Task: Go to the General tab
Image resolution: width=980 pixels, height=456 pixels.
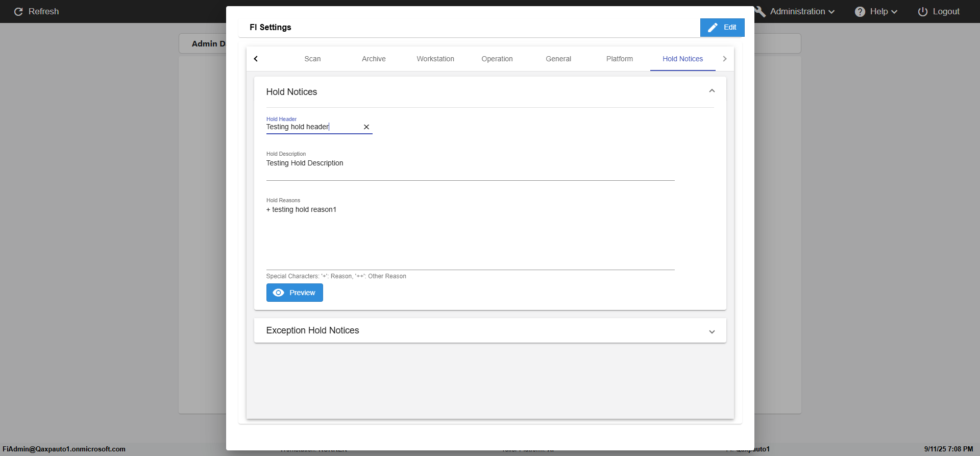Action: 558,59
